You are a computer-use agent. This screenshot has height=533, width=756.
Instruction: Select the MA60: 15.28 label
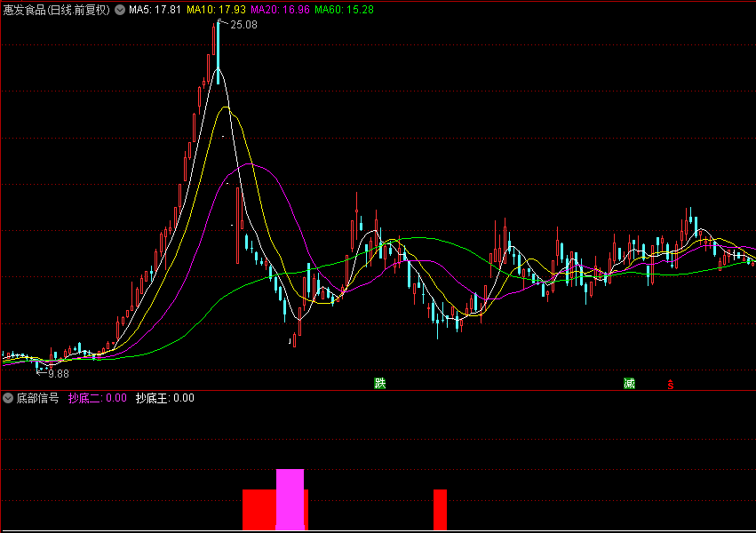pyautogui.click(x=345, y=10)
